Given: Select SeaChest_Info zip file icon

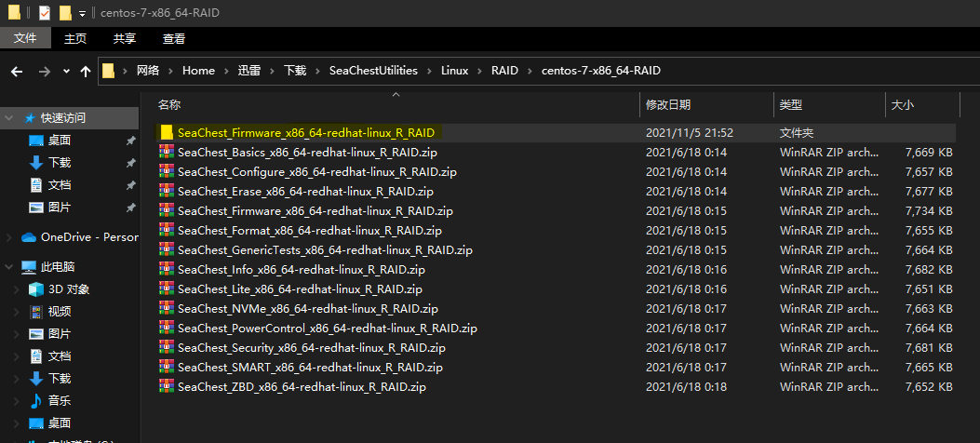Looking at the screenshot, I should (x=167, y=269).
